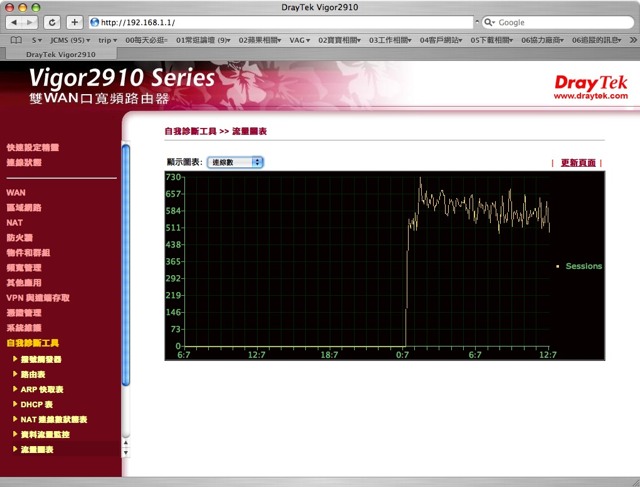640x487 pixels.
Task: Open the NAT sidebar menu
Action: [14, 222]
